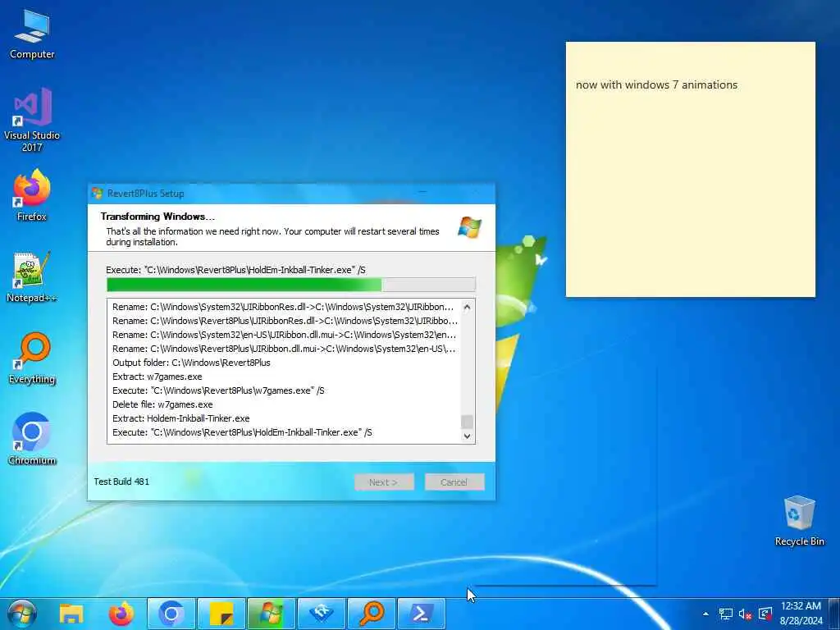The image size is (840, 630).
Task: Click the green installation progress bar
Action: pyautogui.click(x=291, y=285)
